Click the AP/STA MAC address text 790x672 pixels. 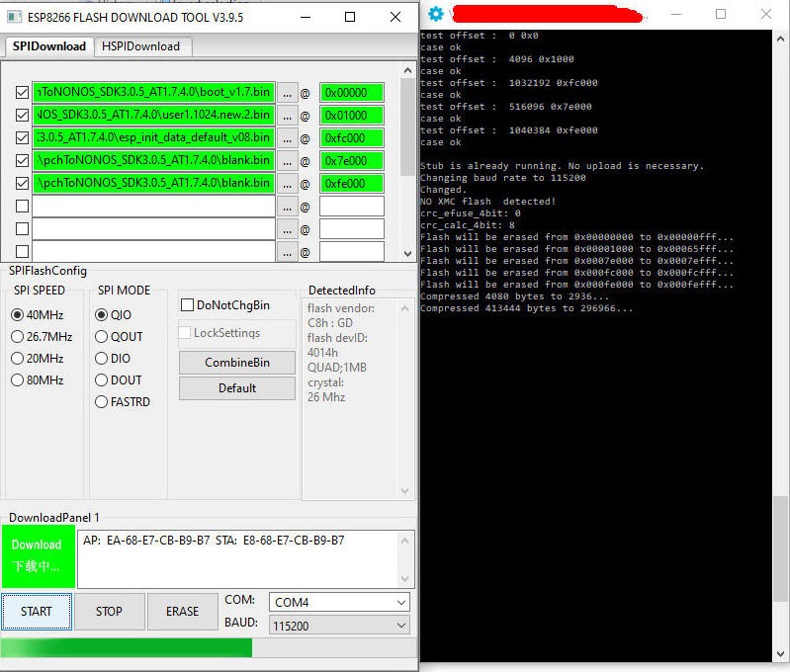pos(215,541)
